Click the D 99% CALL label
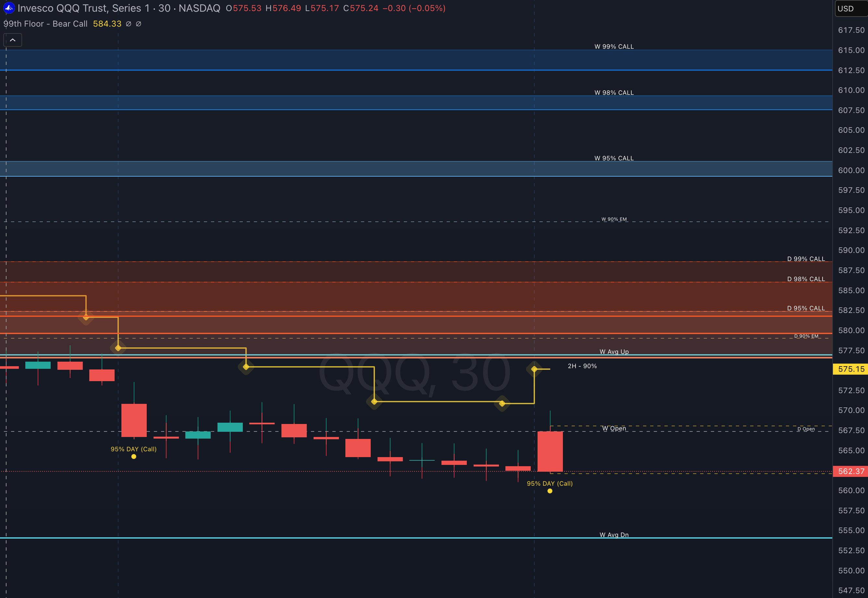868x598 pixels. click(x=806, y=259)
